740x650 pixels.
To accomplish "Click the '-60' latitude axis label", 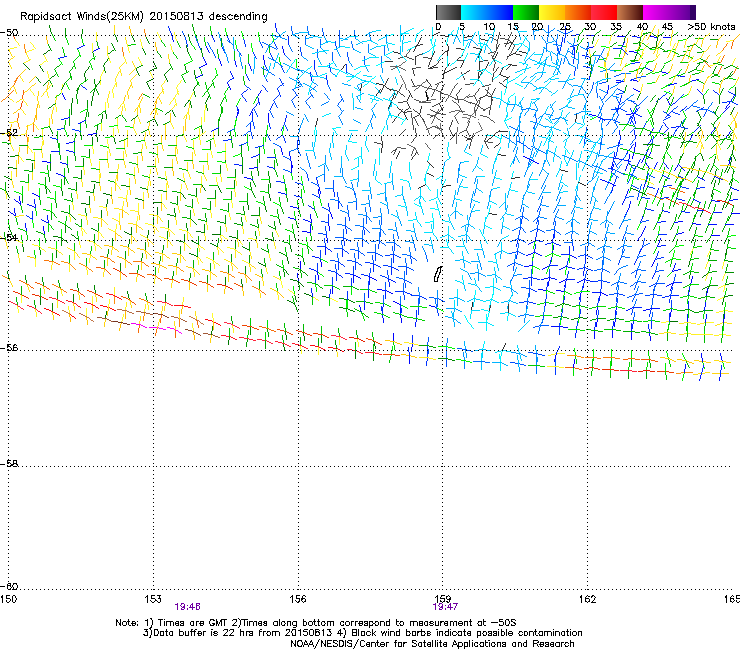I will tap(9, 586).
